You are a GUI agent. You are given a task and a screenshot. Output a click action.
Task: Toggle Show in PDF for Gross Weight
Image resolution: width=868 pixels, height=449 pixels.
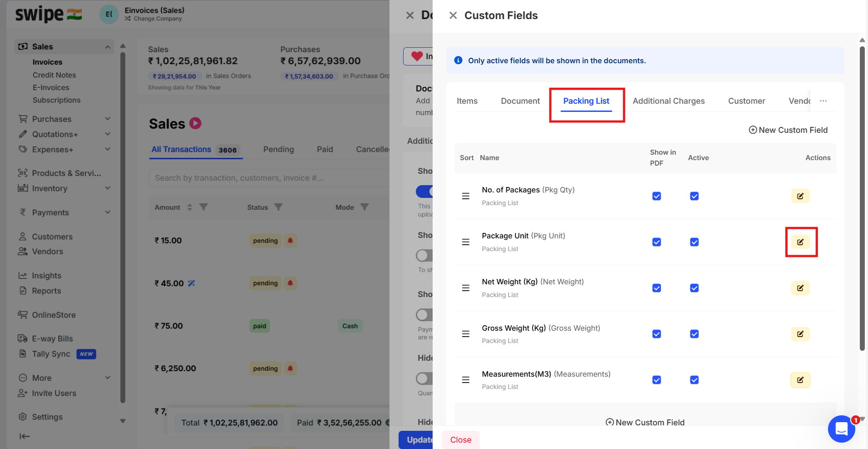tap(656, 334)
